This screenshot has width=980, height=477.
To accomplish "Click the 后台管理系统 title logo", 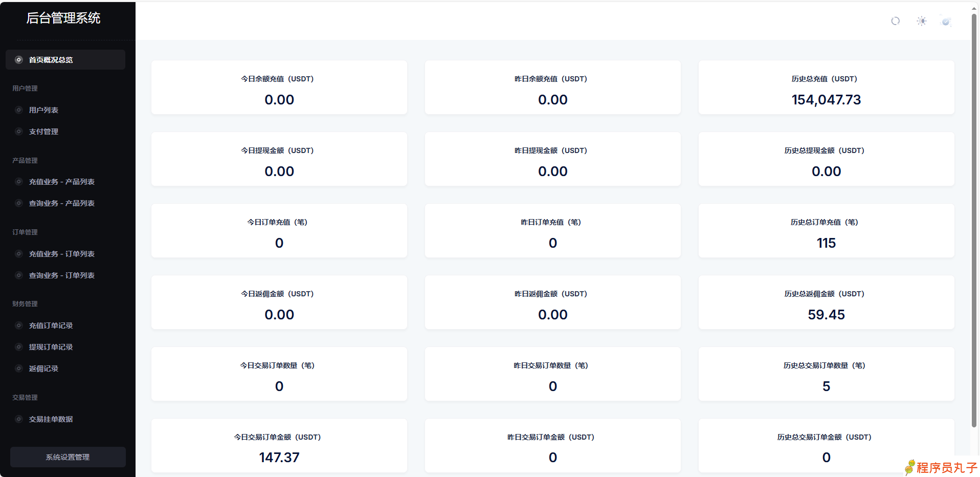I will [x=63, y=18].
